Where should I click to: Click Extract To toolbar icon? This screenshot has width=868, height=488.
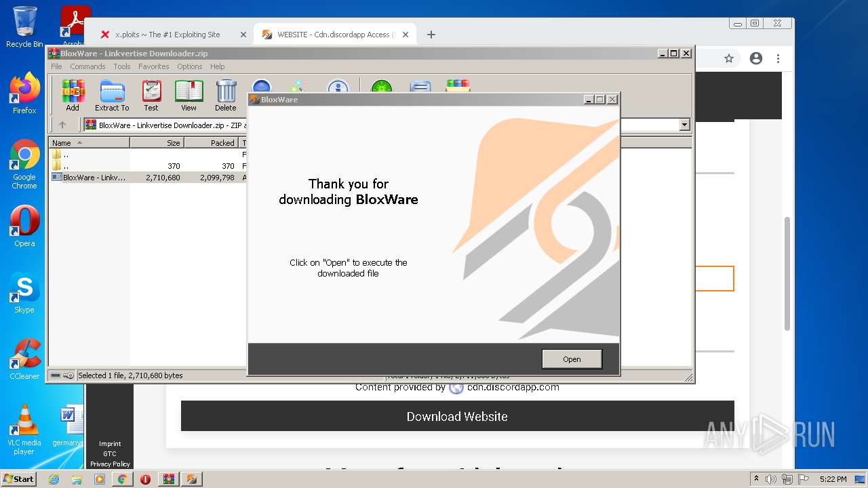(x=112, y=96)
